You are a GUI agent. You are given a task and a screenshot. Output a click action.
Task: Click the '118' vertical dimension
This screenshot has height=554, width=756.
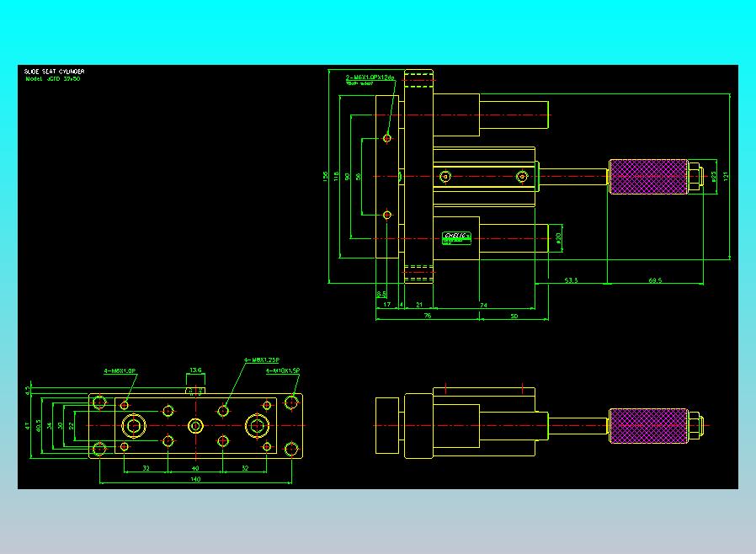[x=336, y=176]
